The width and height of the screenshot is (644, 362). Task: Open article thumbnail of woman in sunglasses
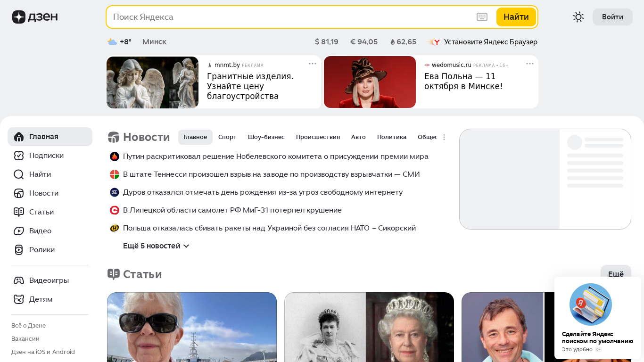pyautogui.click(x=192, y=327)
